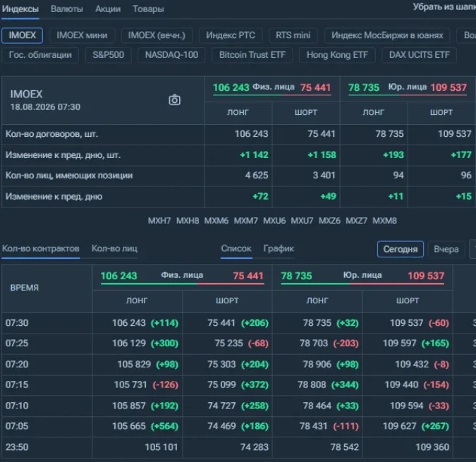
Task: Open the Валюты tab
Action: 67,9
